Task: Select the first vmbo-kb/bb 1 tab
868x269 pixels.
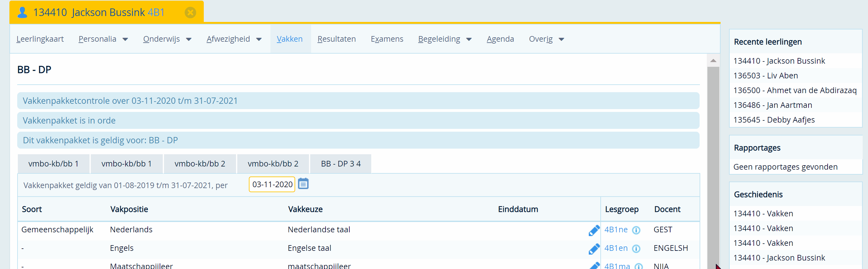Action: (54, 164)
